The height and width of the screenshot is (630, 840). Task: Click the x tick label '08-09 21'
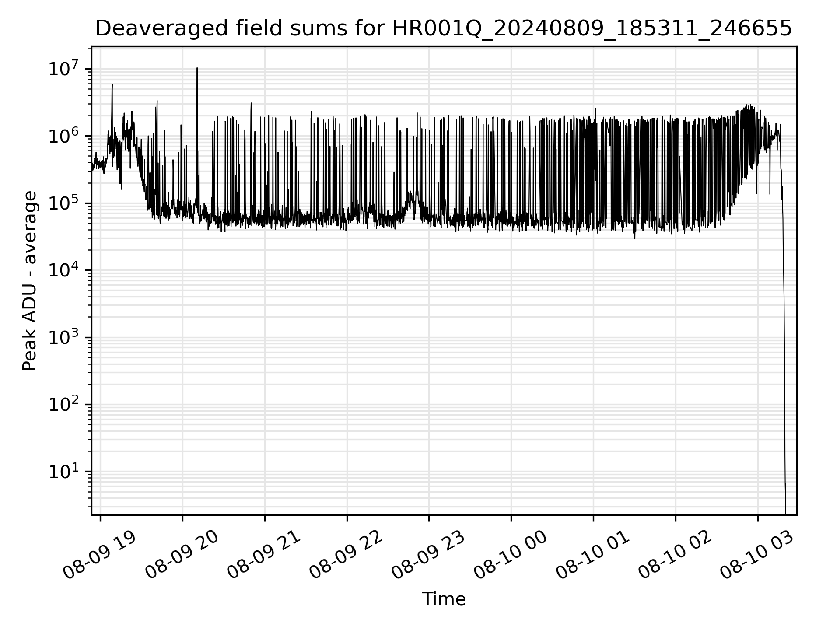click(x=264, y=556)
